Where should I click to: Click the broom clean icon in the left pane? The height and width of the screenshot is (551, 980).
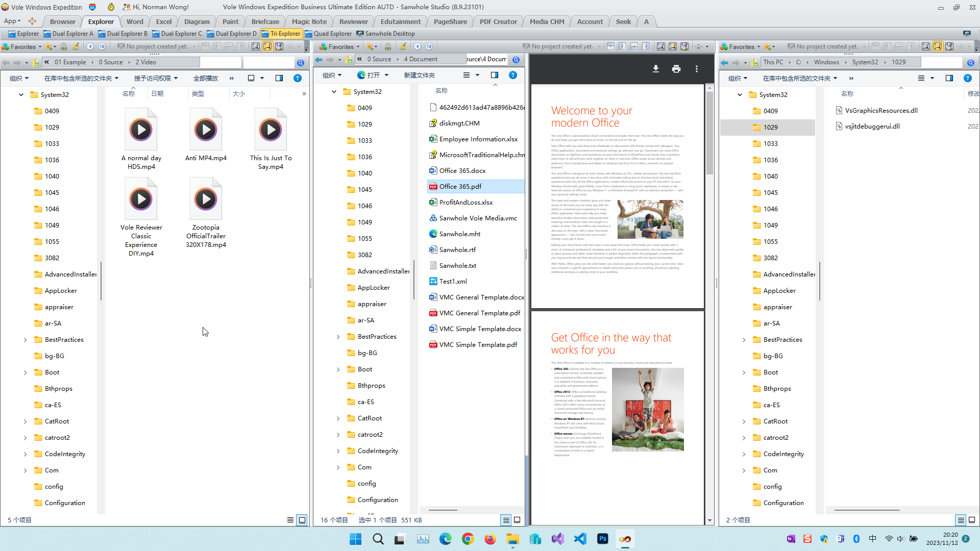76,46
